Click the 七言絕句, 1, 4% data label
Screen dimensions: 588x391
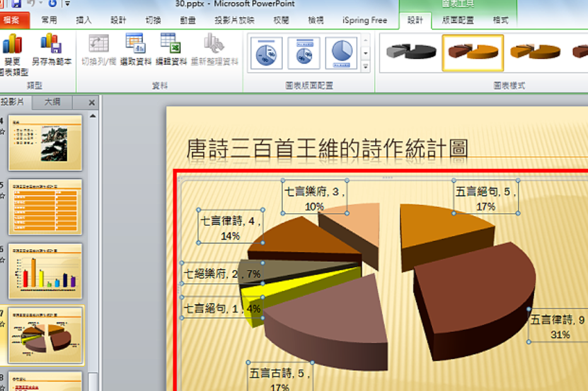222,308
